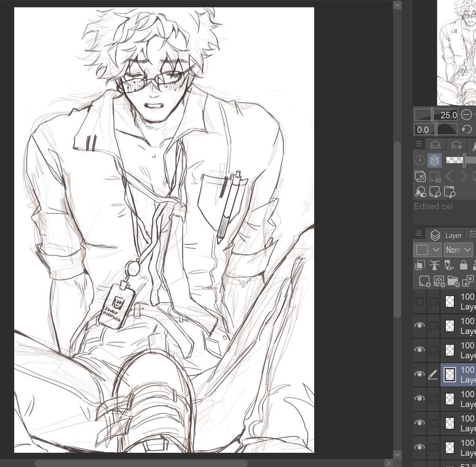Click the reset rotation arrow icon
Screen dimensions: 476x467
tap(467, 129)
